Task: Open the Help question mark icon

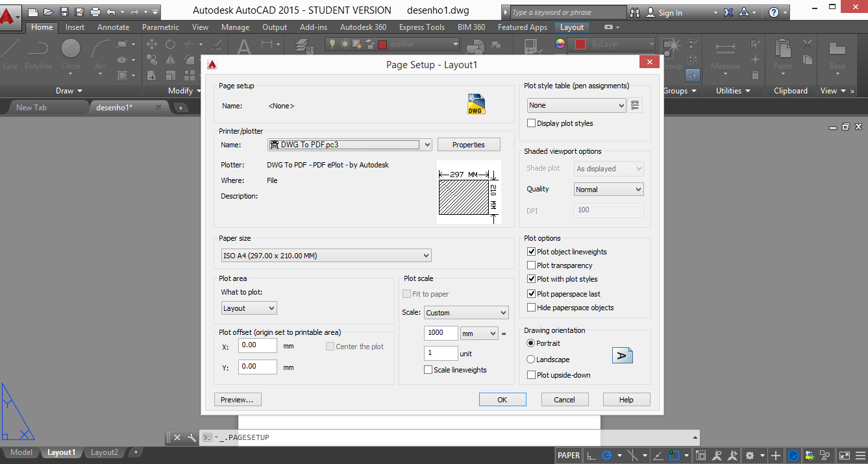Action: click(x=773, y=12)
